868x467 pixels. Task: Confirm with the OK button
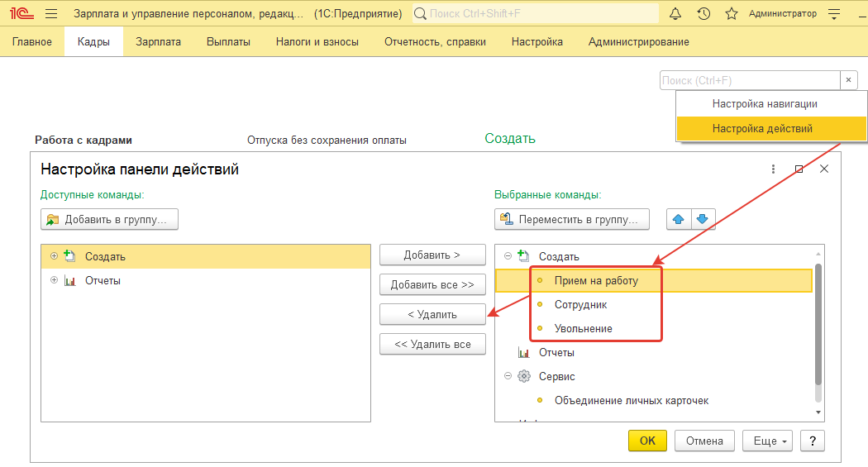(x=647, y=441)
